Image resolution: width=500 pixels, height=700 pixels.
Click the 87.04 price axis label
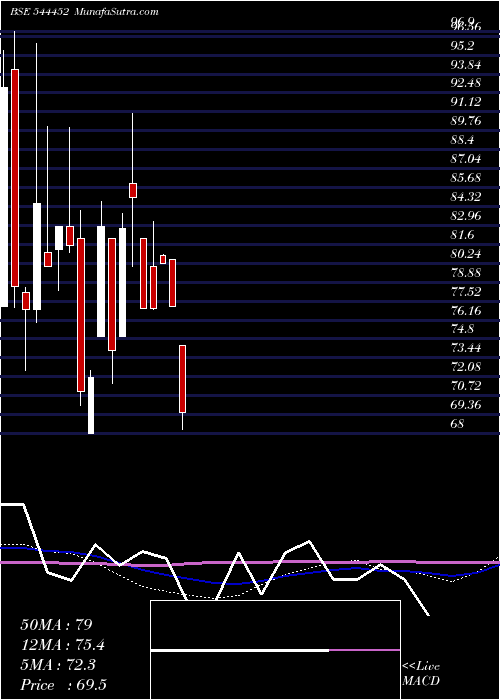465,159
